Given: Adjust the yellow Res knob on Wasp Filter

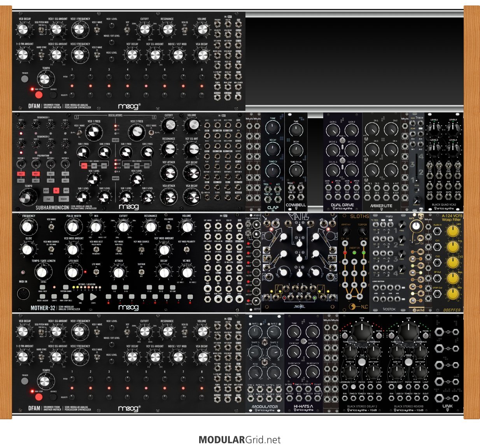Looking at the screenshot, I should tap(452, 278).
